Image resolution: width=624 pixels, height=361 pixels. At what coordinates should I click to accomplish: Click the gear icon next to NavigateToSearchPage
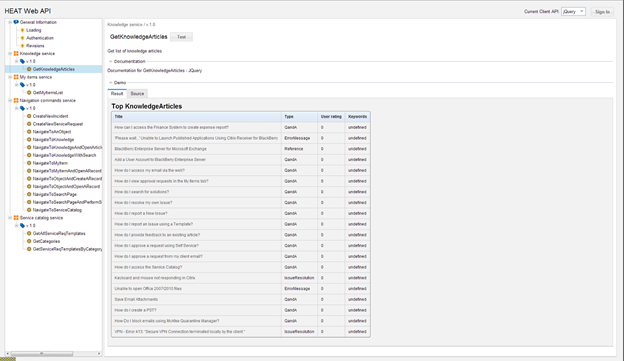29,194
